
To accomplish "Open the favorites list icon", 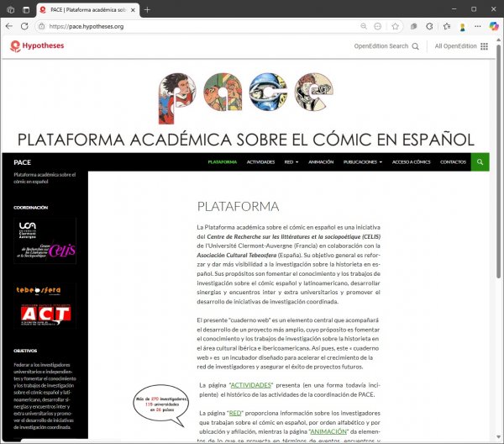I will [x=447, y=26].
